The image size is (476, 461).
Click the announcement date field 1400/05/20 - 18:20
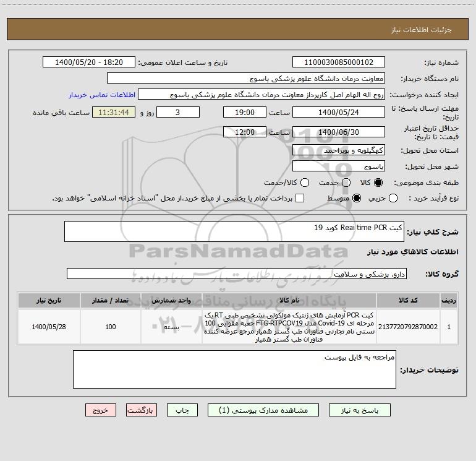(88, 62)
